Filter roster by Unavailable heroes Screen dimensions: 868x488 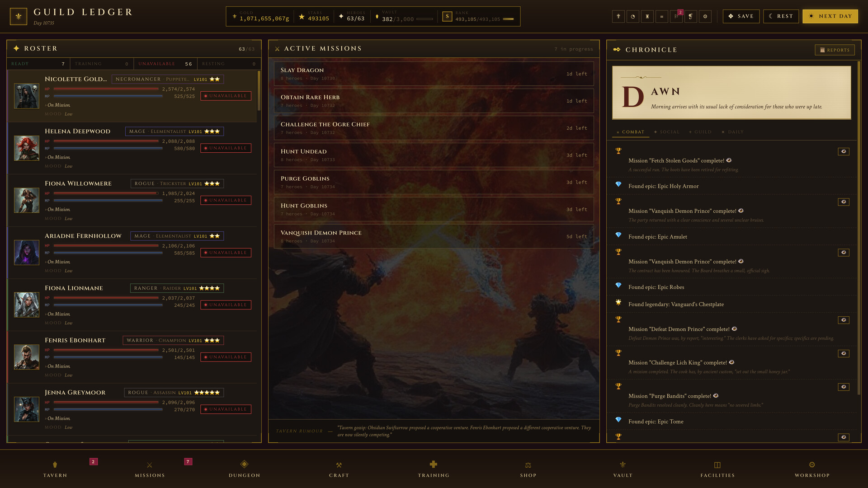pos(165,64)
